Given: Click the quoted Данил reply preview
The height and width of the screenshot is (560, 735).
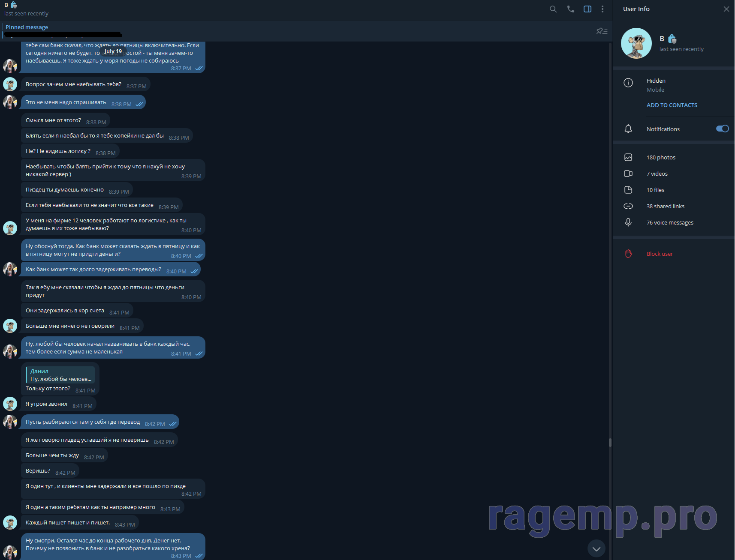Looking at the screenshot, I should tap(60, 375).
